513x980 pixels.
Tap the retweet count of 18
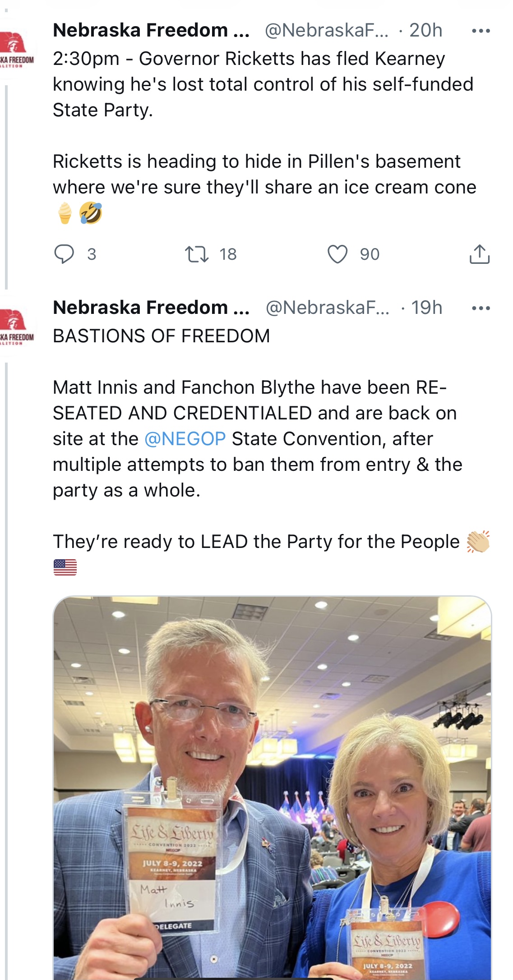[228, 254]
